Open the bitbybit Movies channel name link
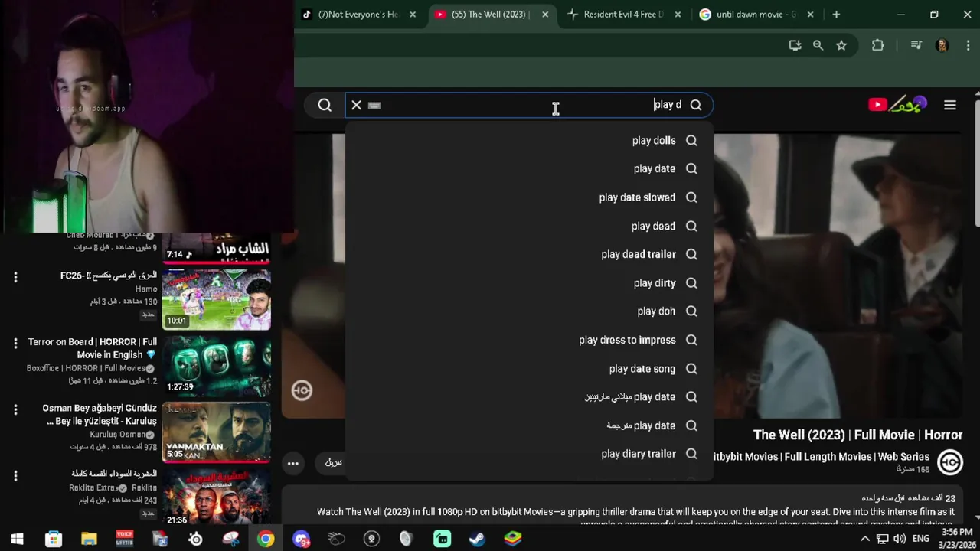The width and height of the screenshot is (980, 551). click(x=822, y=457)
